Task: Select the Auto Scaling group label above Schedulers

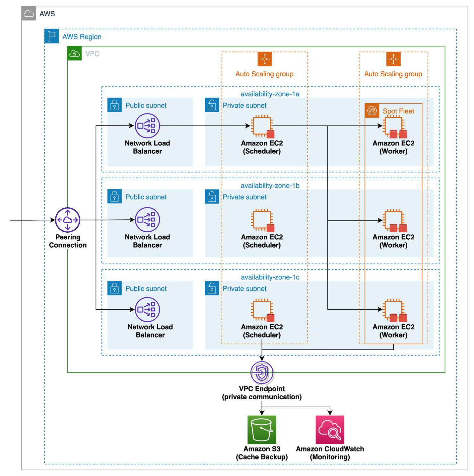Action: (x=264, y=74)
